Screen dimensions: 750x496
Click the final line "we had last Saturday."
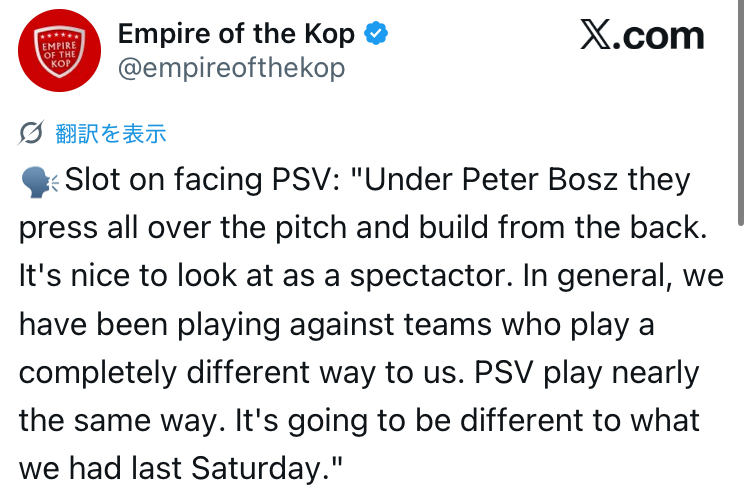[180, 466]
